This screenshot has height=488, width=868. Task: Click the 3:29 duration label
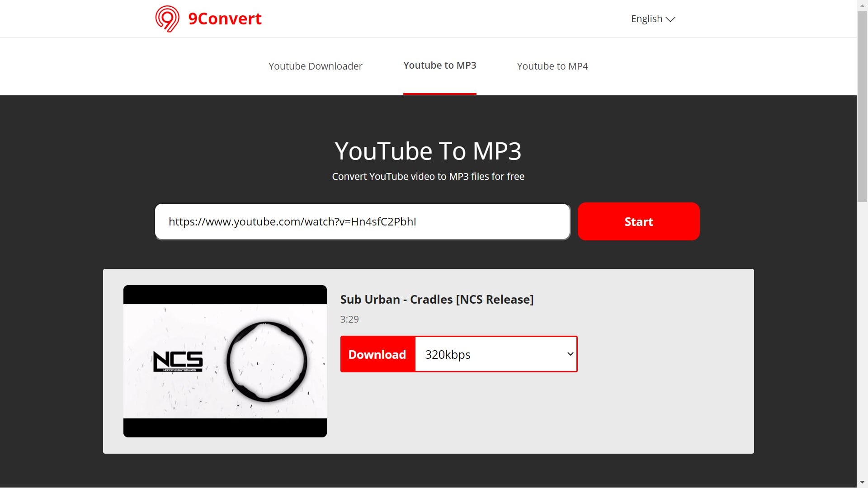(x=349, y=319)
